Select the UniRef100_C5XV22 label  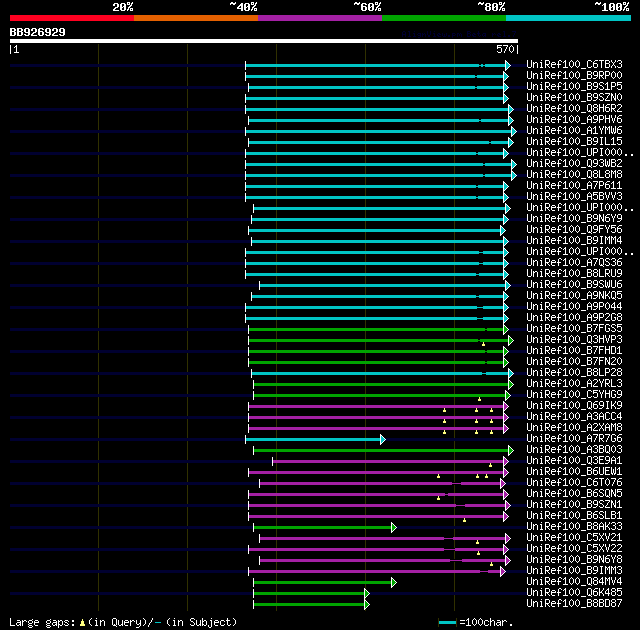(574, 549)
